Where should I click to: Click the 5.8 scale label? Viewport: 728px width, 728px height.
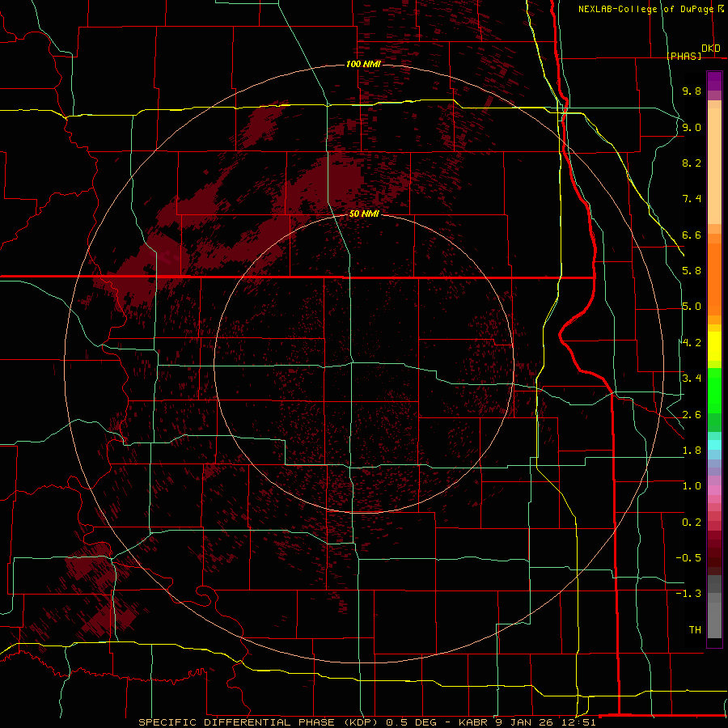click(x=692, y=271)
